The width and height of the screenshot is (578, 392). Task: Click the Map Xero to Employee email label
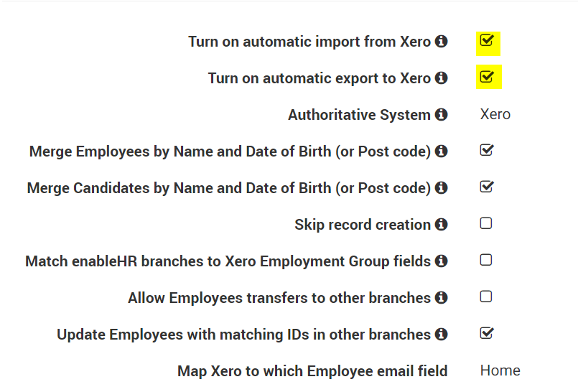pyautogui.click(x=312, y=371)
